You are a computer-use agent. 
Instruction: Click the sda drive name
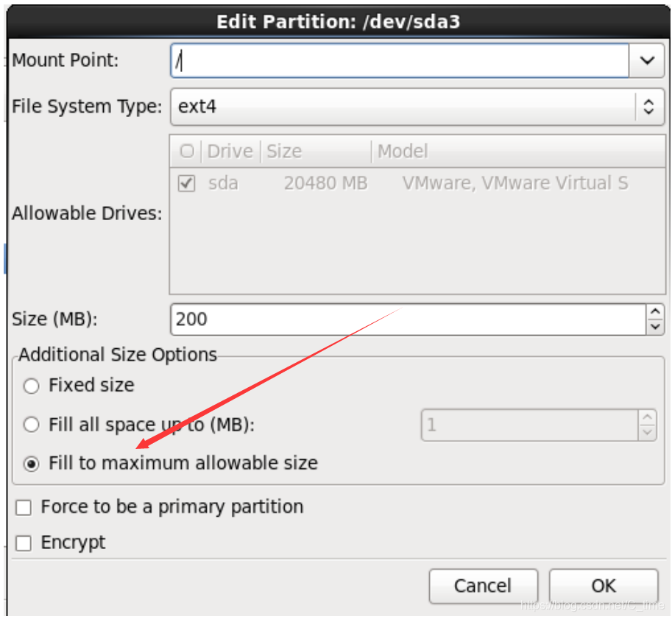[223, 183]
